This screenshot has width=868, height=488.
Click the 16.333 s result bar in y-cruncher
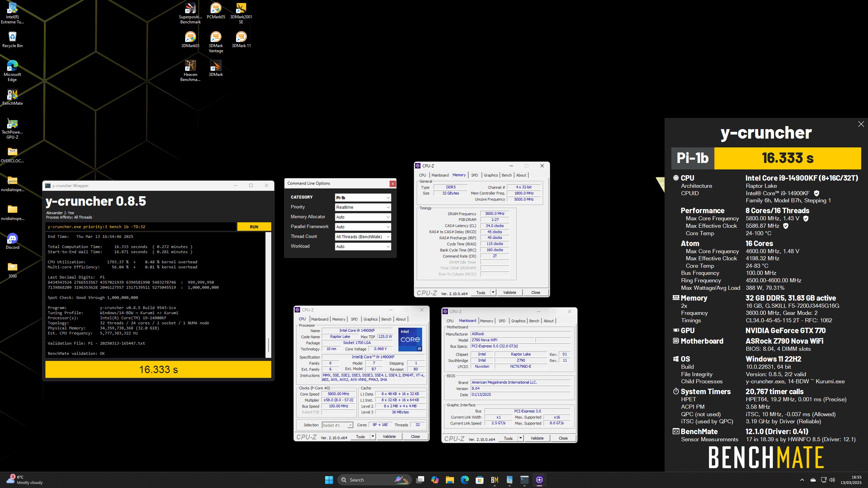coord(158,369)
